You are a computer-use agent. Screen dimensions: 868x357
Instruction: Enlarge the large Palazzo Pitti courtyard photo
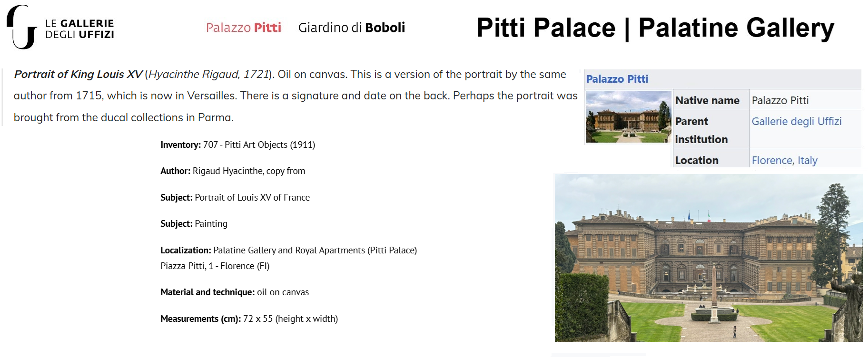(708, 258)
